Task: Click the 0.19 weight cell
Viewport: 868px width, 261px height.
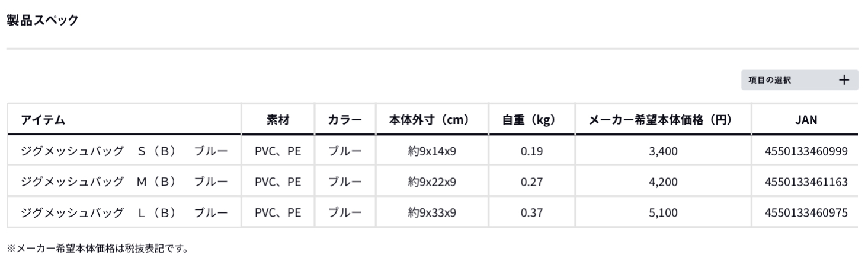Action: 531,151
